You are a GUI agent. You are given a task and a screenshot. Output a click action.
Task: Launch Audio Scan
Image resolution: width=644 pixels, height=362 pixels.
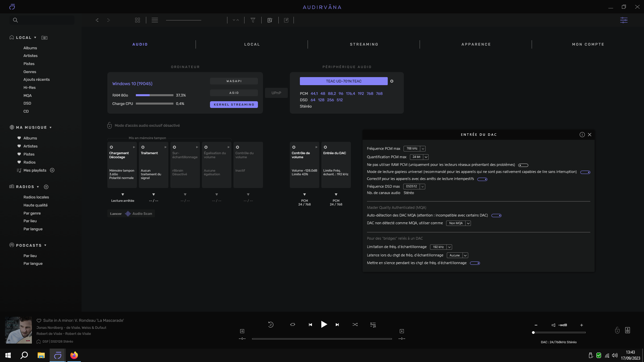pyautogui.click(x=131, y=214)
